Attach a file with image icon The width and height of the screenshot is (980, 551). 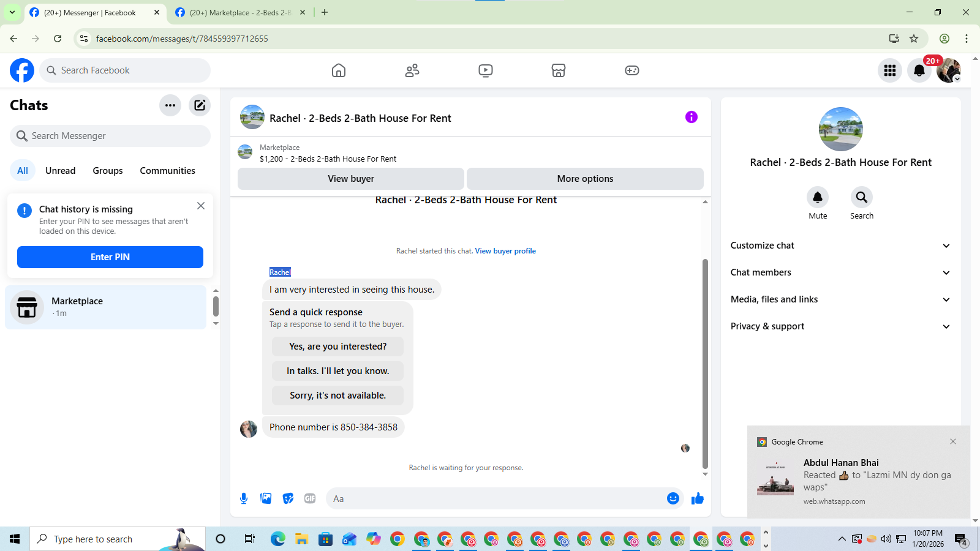click(266, 498)
